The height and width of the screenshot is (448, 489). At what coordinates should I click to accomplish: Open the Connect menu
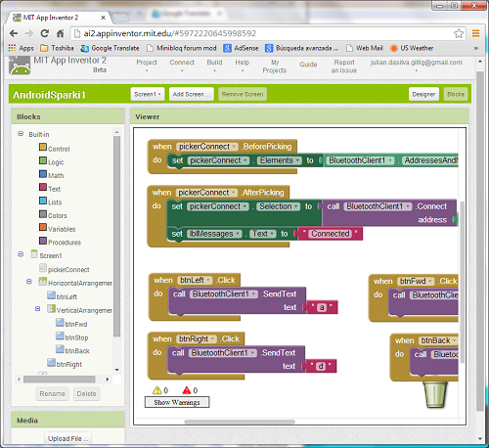pos(182,65)
